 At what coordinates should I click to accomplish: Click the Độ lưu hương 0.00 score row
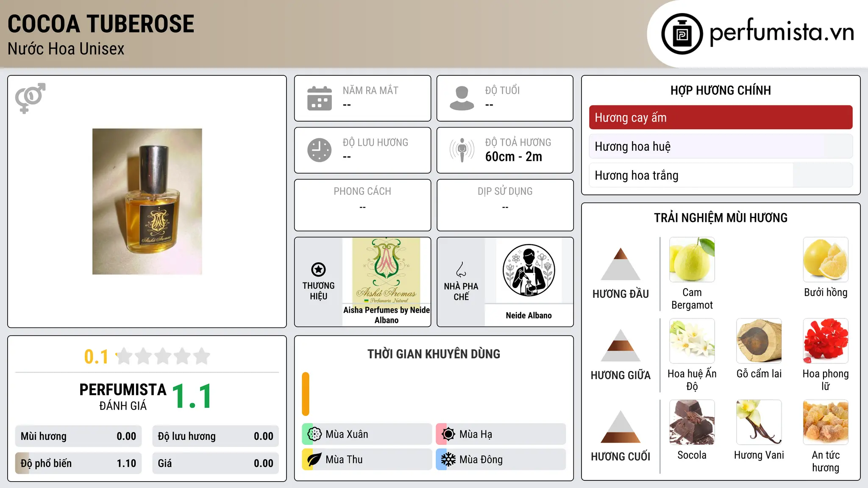215,436
